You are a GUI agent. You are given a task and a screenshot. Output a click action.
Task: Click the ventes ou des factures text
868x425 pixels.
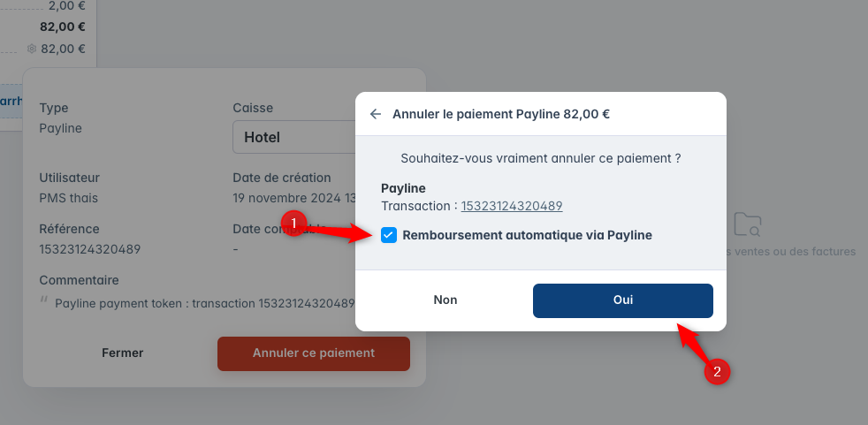click(790, 251)
